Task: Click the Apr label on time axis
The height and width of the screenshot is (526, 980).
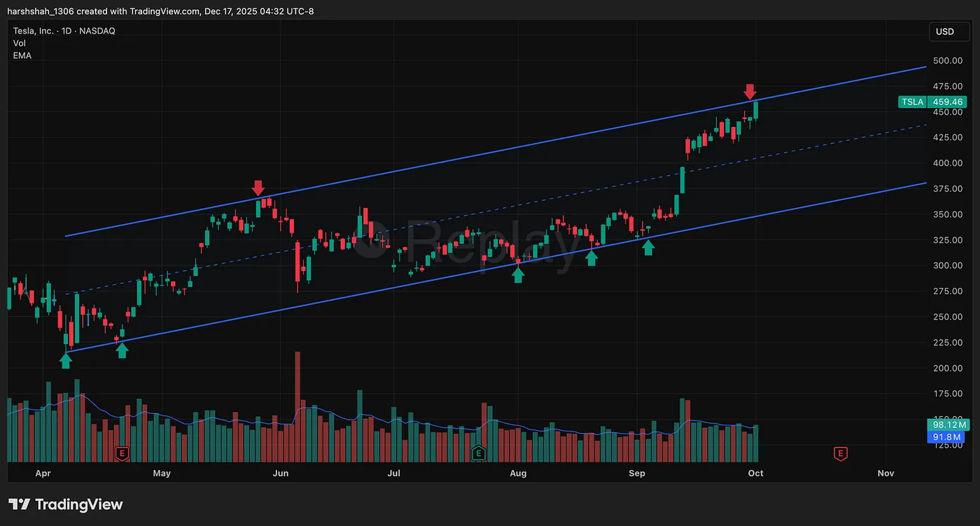Action: 43,473
